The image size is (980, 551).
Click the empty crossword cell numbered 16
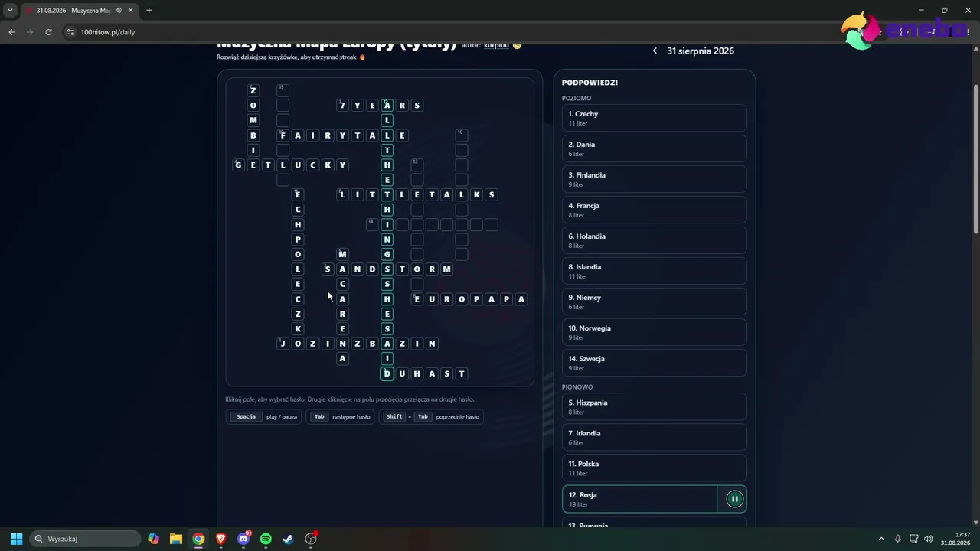pyautogui.click(x=462, y=135)
